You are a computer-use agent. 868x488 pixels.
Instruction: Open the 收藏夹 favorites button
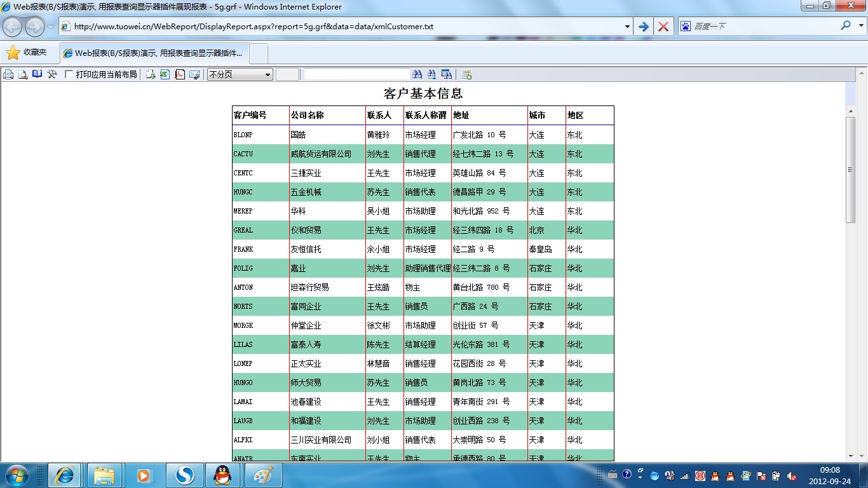click(27, 52)
